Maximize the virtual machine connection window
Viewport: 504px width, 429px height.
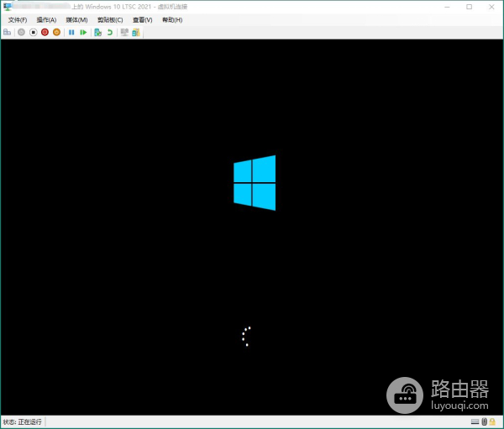tap(469, 7)
